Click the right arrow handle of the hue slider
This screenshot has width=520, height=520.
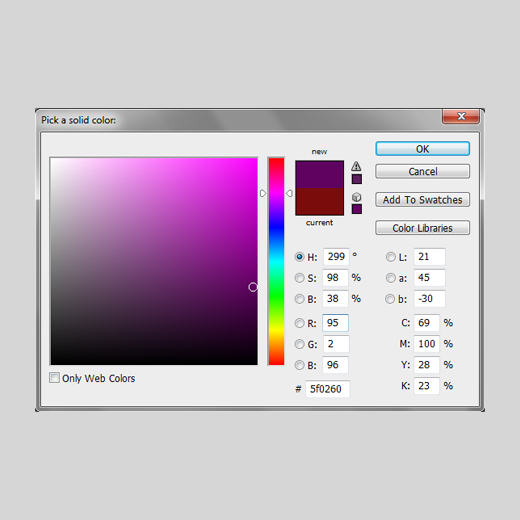click(x=289, y=193)
